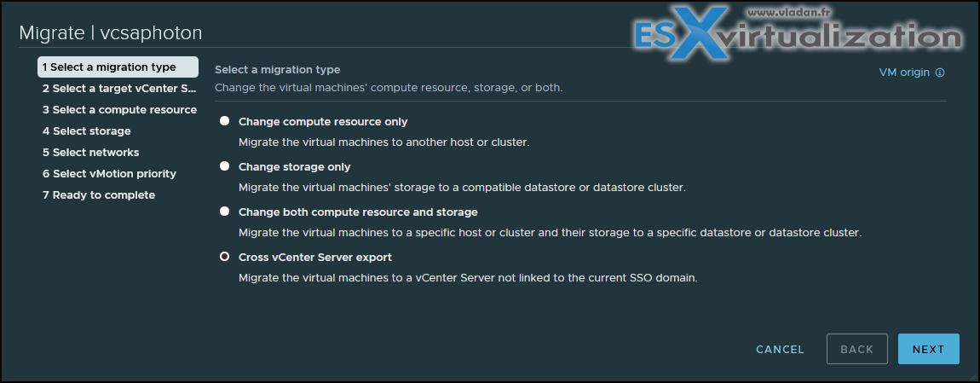Go to step 3 Select a compute resource
The image size is (980, 383).
(118, 109)
